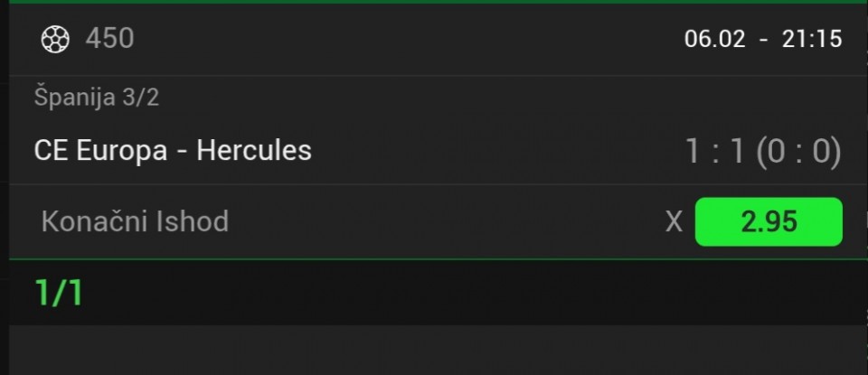Select the Konačni Ishod market label
This screenshot has height=375, width=868.
(135, 221)
